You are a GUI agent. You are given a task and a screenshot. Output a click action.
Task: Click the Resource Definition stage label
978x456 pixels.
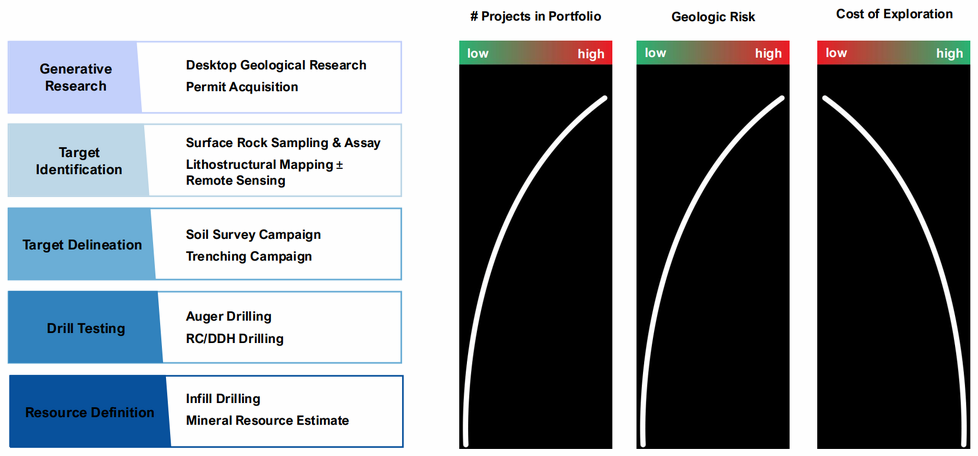coord(90,412)
